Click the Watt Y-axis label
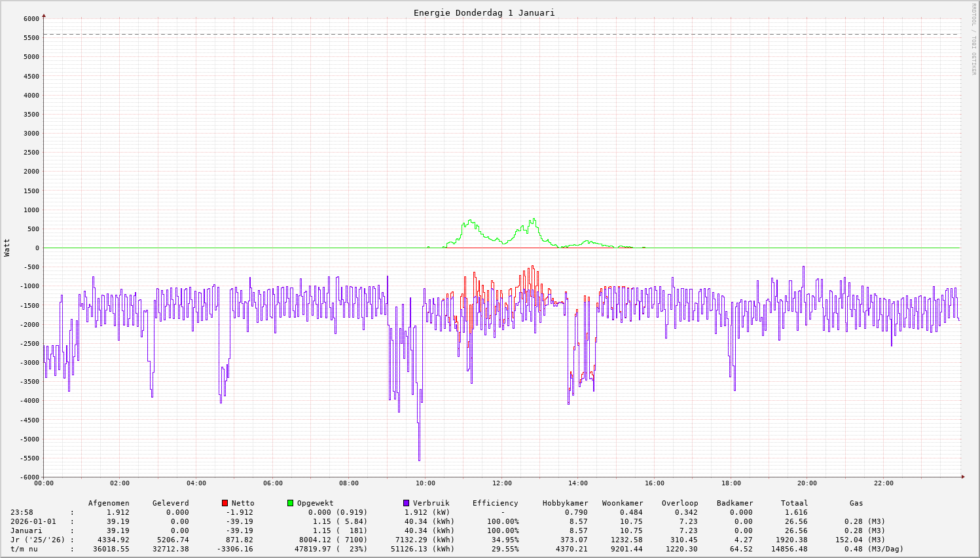Screen dimensions: 980x558 7,248
